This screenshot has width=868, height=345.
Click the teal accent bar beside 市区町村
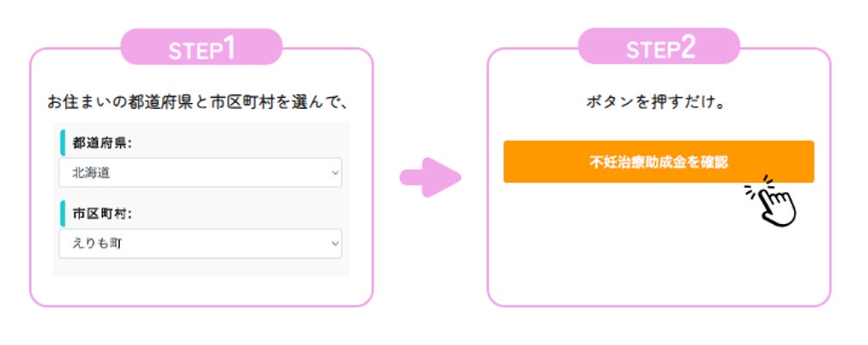tap(63, 214)
